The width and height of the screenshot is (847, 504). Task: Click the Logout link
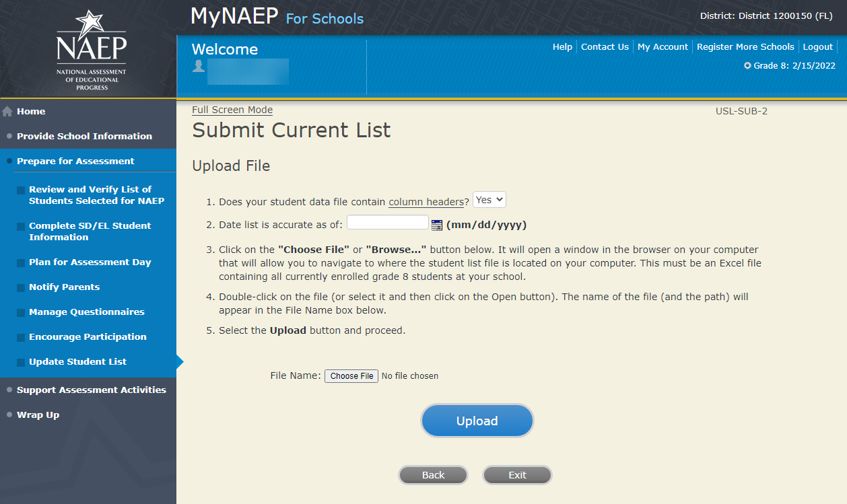click(x=818, y=46)
